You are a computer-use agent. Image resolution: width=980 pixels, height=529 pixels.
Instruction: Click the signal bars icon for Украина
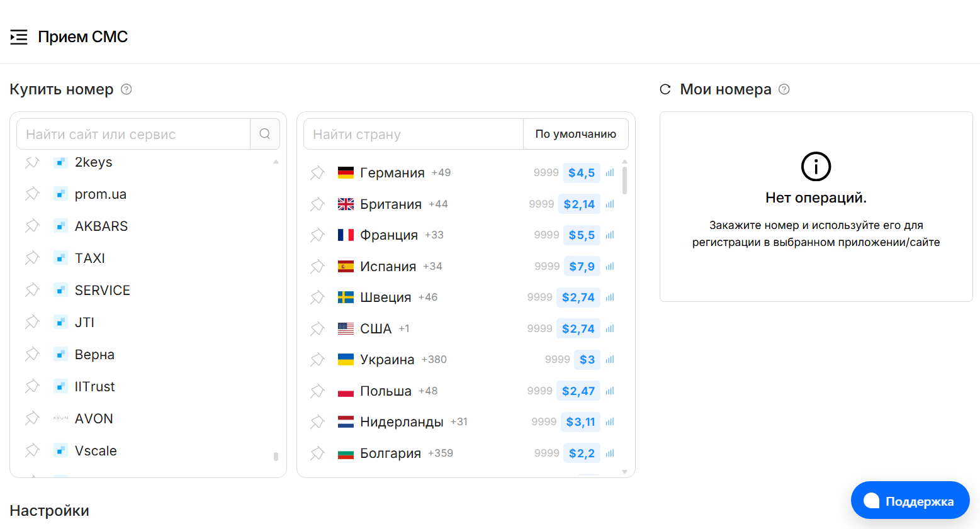pos(610,360)
